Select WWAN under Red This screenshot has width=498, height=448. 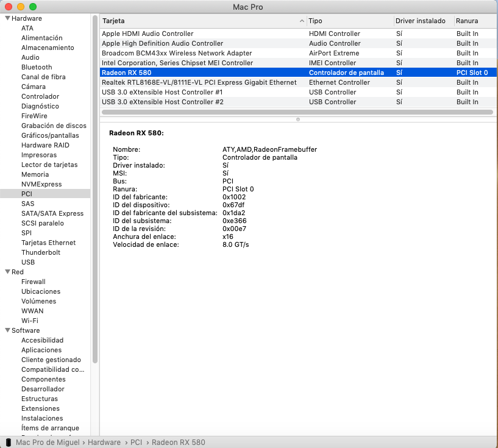(x=32, y=311)
